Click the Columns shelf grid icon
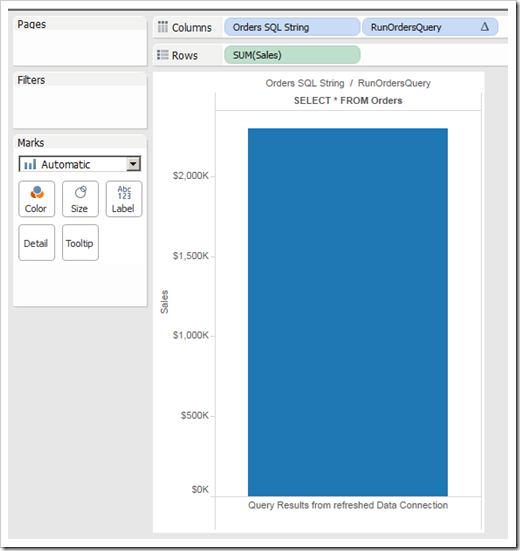 click(163, 27)
